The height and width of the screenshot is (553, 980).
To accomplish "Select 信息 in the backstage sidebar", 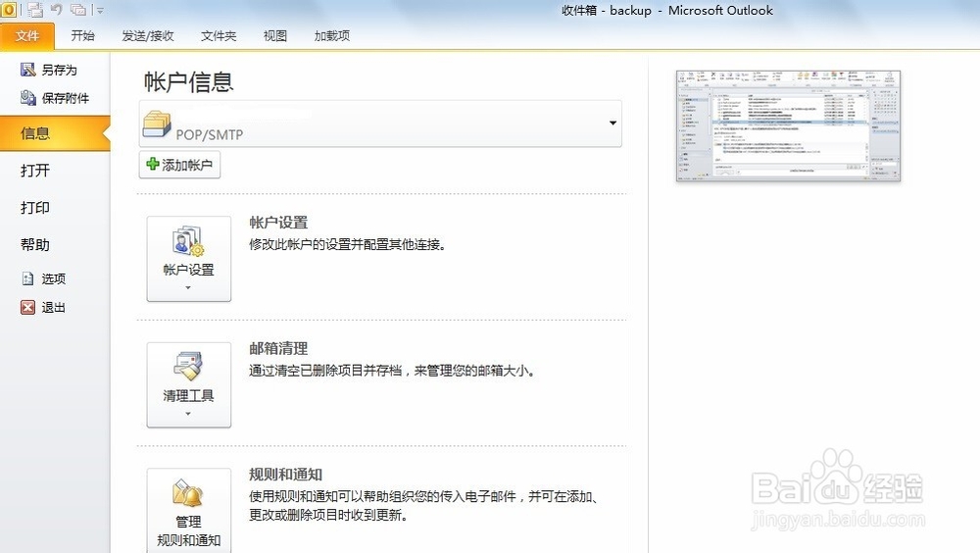I will tap(55, 133).
